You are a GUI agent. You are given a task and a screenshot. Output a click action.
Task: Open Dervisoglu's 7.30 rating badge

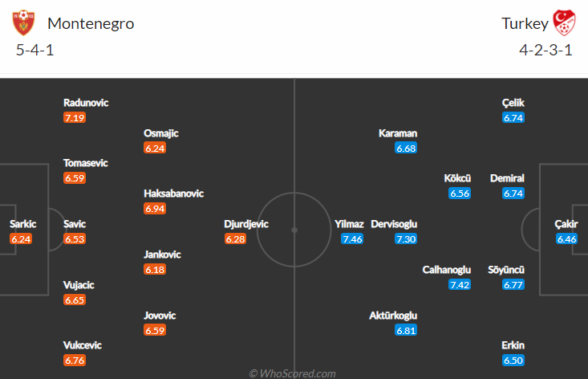coord(406,238)
